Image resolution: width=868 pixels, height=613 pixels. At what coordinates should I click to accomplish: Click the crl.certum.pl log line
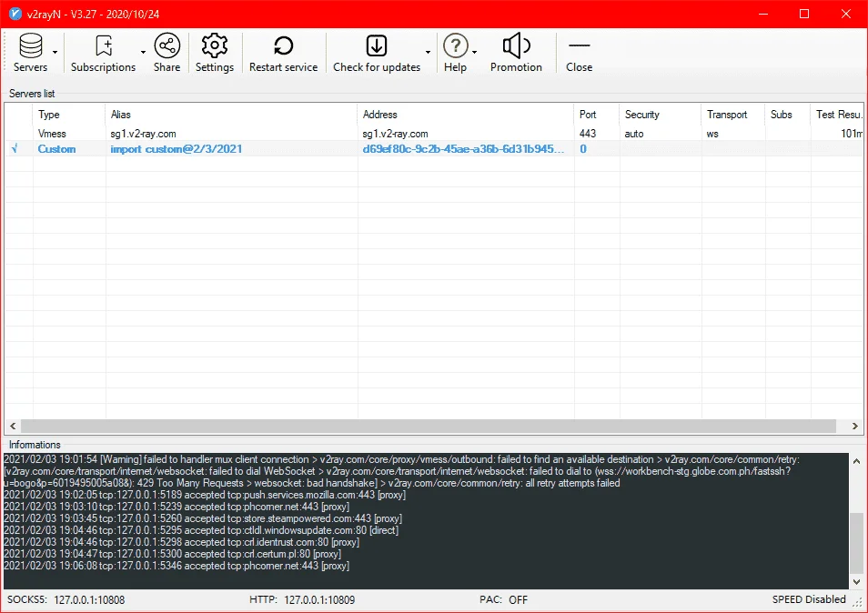(172, 554)
